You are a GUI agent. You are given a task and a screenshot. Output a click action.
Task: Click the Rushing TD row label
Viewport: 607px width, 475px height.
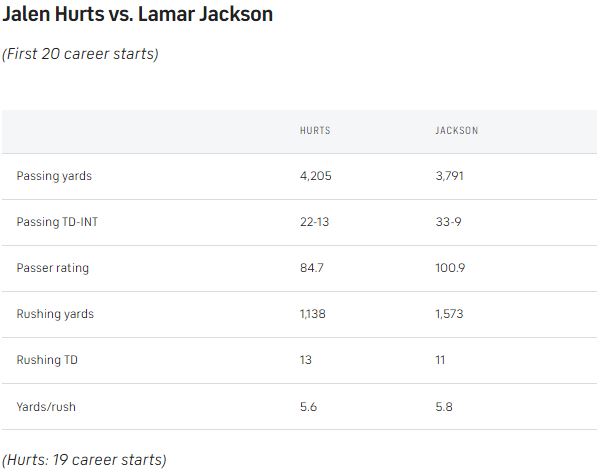click(x=47, y=360)
